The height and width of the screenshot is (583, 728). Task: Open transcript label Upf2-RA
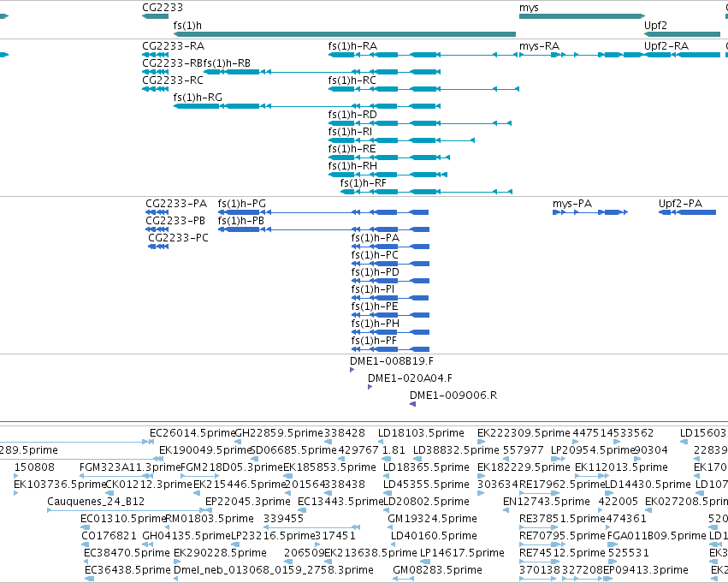coord(666,46)
